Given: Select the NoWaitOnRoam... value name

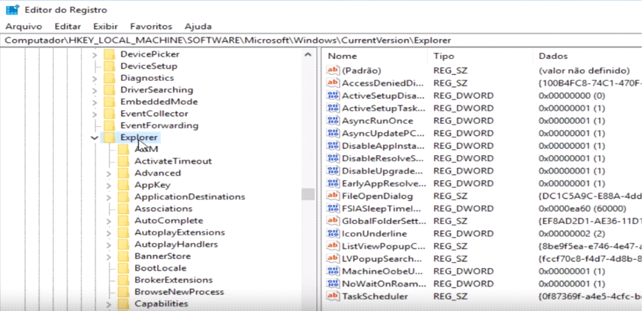Looking at the screenshot, I should click(384, 283).
